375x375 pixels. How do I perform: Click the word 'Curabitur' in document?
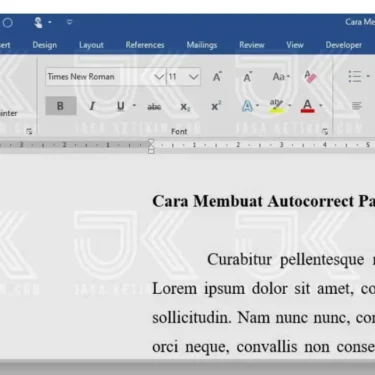[239, 260]
